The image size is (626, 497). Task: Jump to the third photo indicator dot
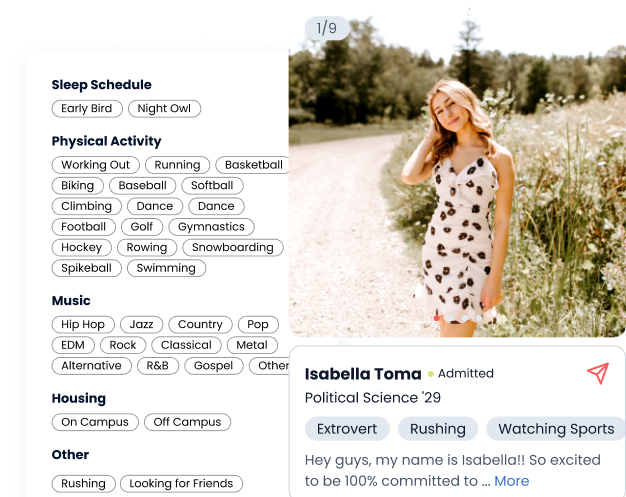coord(465,318)
